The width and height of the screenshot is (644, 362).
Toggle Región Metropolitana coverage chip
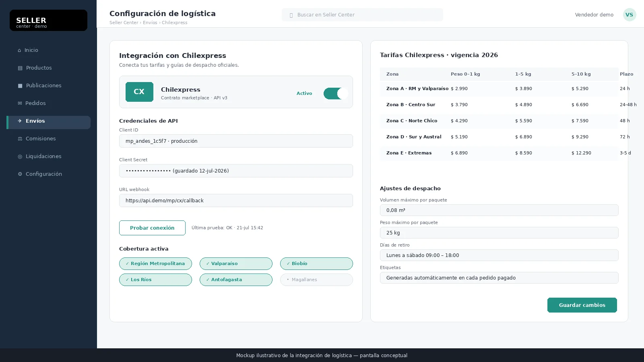[x=155, y=263]
